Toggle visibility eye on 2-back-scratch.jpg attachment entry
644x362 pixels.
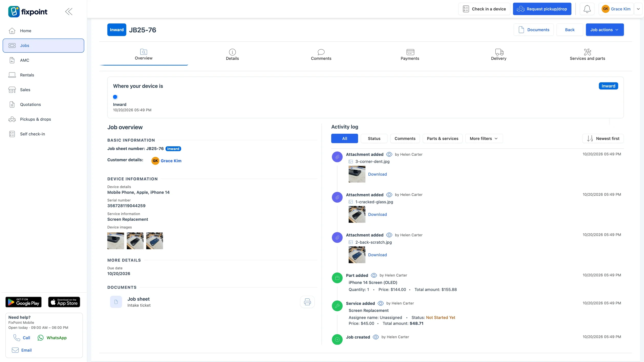pos(389,235)
